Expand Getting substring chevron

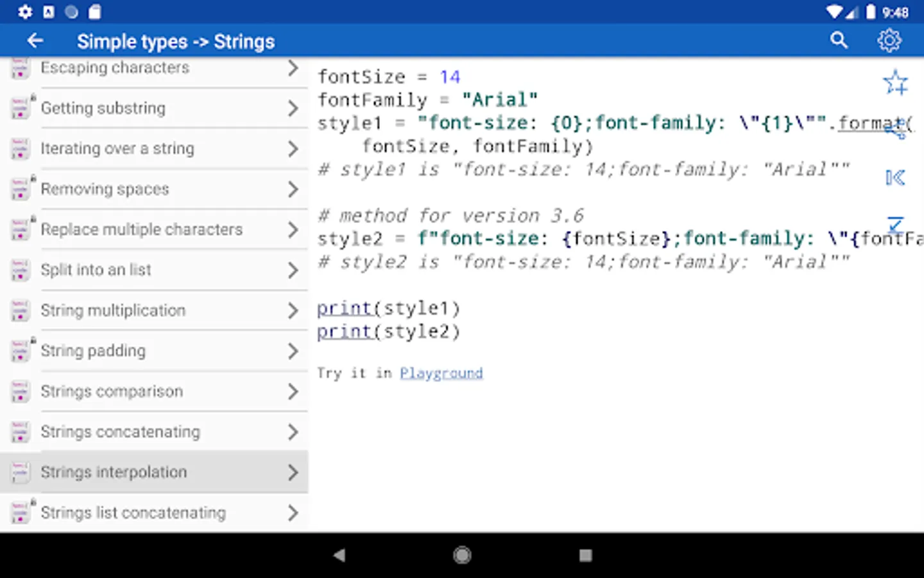[x=293, y=108]
